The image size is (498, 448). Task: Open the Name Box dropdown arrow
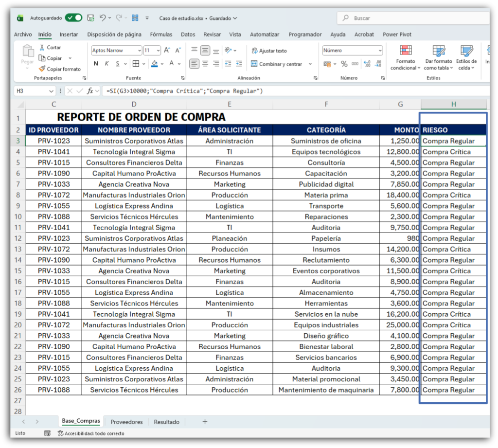[x=51, y=91]
